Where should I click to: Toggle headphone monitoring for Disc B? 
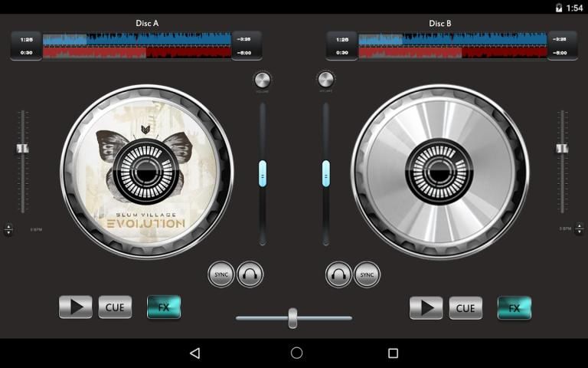[338, 274]
